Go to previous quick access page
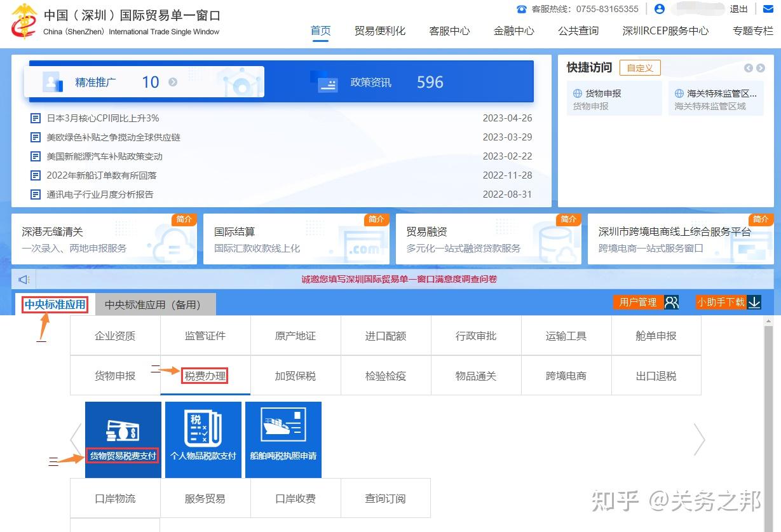 click(x=749, y=68)
